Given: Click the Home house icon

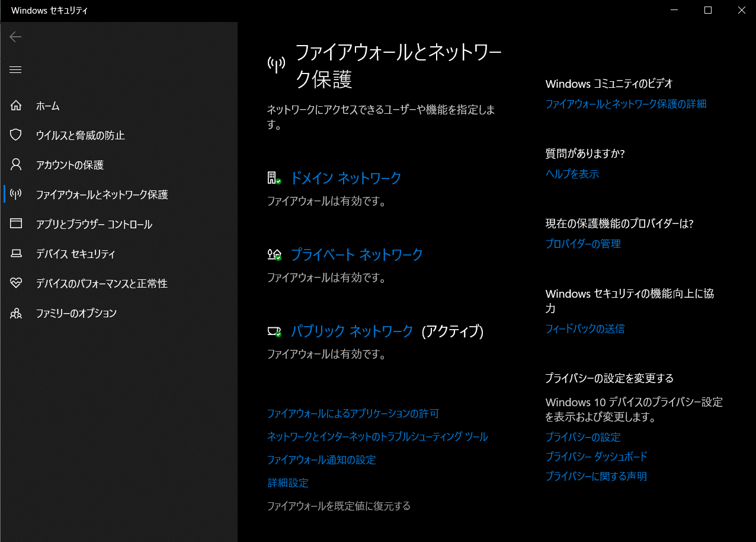Looking at the screenshot, I should [x=16, y=106].
